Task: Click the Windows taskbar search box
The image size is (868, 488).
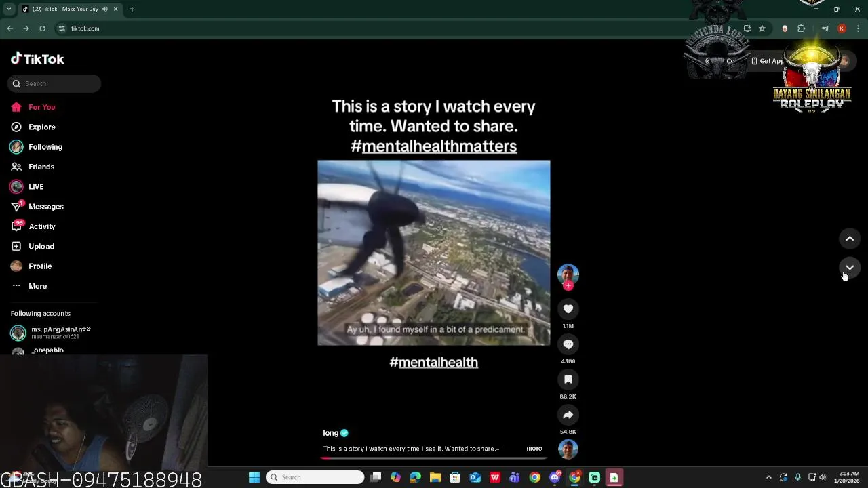Action: pos(315,477)
